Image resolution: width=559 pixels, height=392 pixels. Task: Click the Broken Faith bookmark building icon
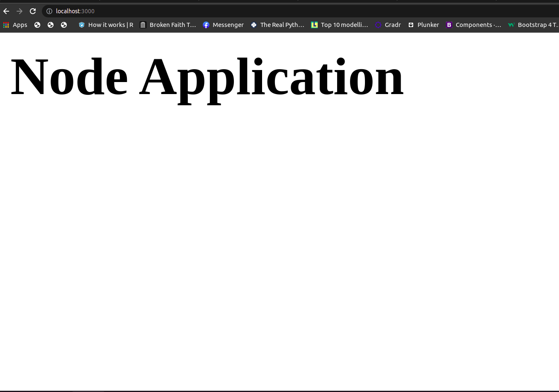click(x=143, y=25)
